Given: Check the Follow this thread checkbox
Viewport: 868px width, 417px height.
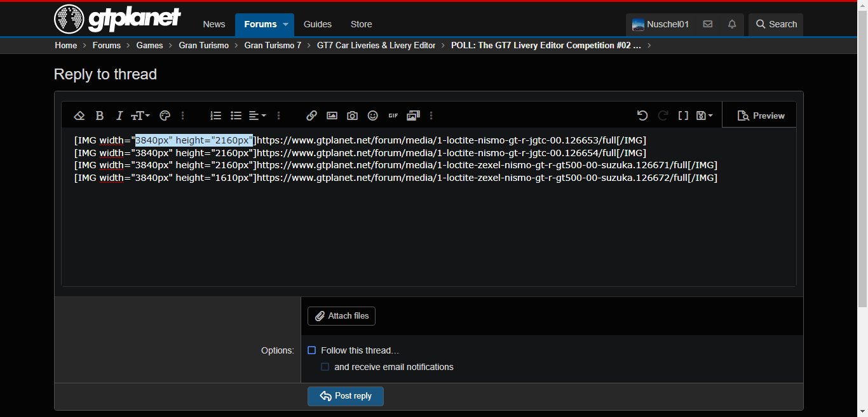Looking at the screenshot, I should [311, 350].
